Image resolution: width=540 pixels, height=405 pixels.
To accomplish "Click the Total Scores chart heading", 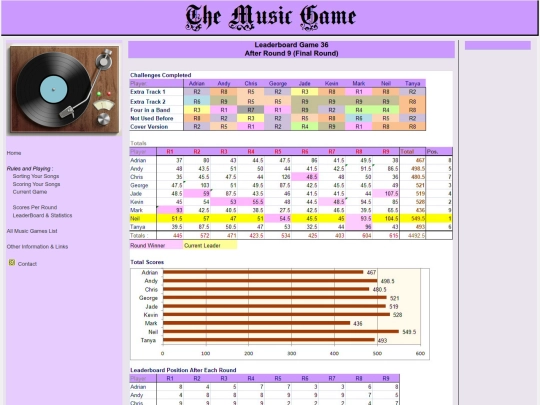I will click(x=147, y=262).
